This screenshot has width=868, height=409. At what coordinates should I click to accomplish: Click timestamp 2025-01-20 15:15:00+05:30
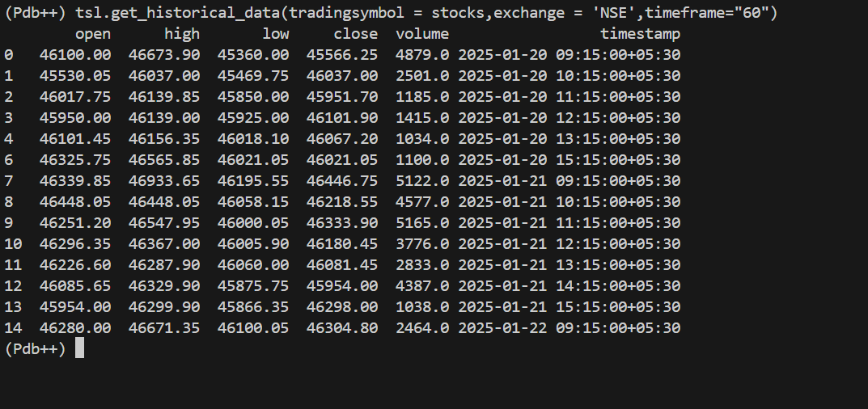click(569, 160)
